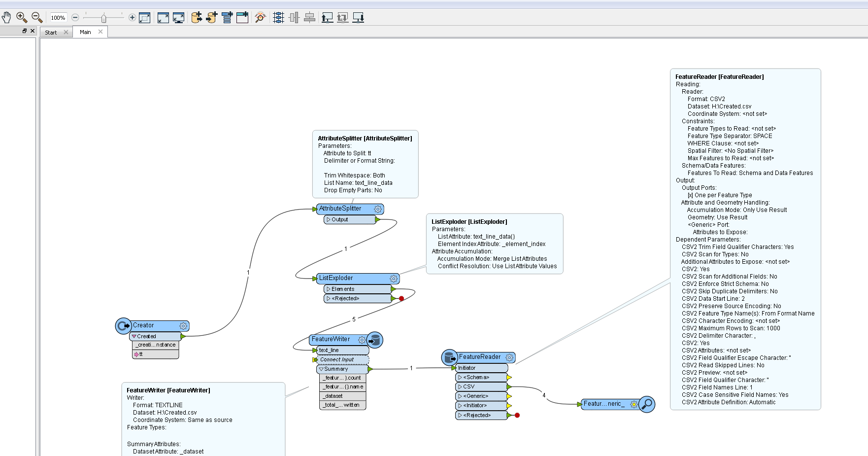The width and height of the screenshot is (868, 456).
Task: Close the Main tab
Action: click(x=100, y=32)
